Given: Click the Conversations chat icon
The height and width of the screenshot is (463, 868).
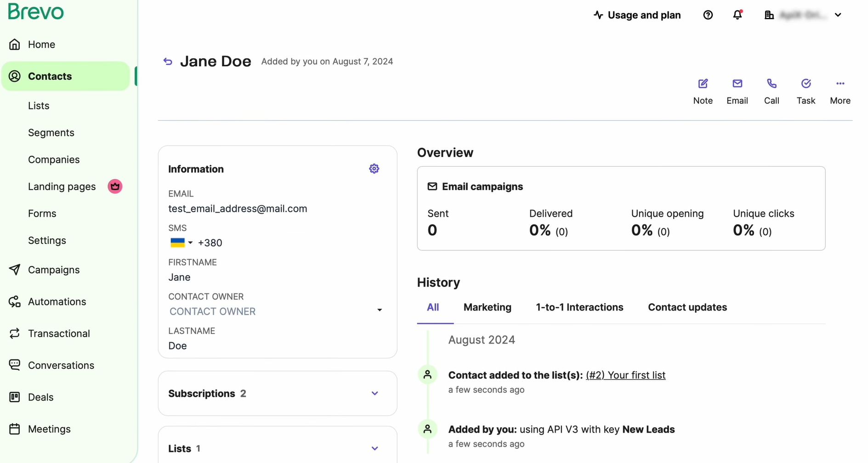Looking at the screenshot, I should point(15,365).
